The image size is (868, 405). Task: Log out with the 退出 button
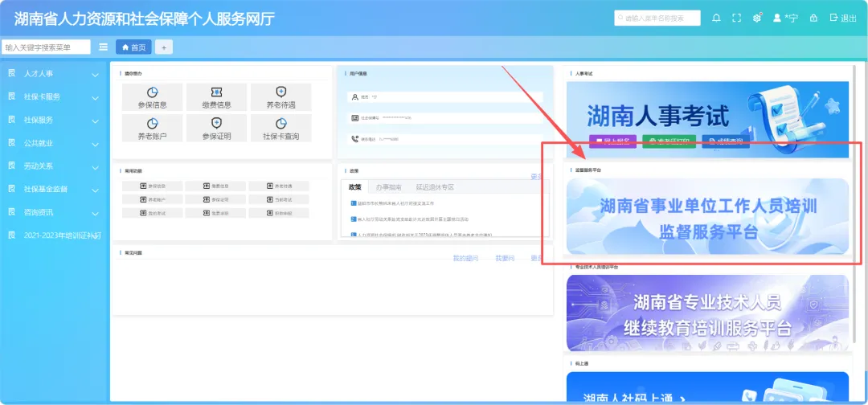843,18
